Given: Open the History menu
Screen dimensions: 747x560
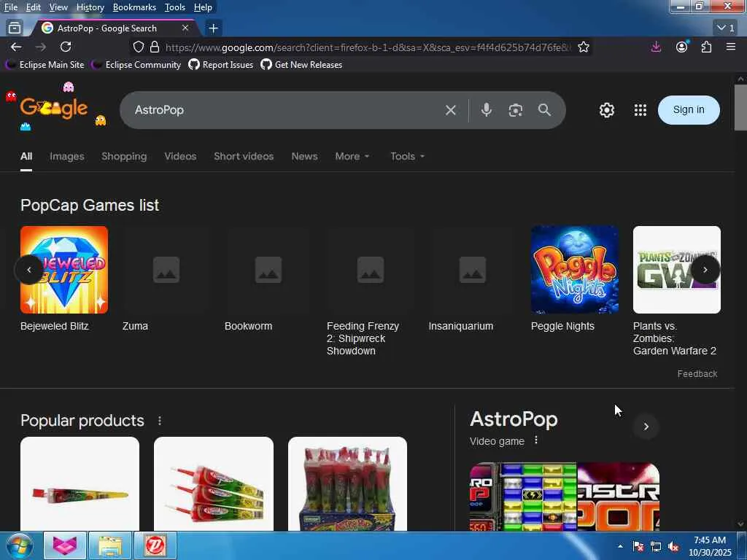Looking at the screenshot, I should (x=90, y=7).
